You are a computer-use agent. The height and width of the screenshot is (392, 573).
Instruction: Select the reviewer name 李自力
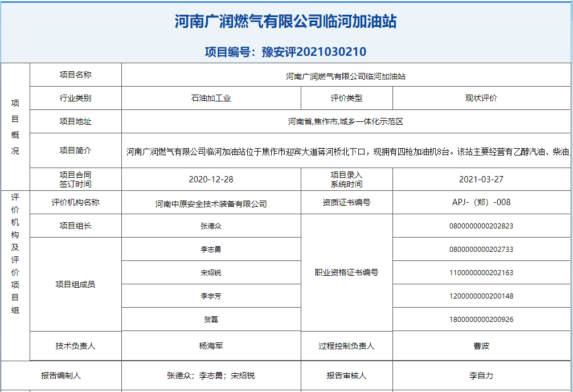[481, 375]
